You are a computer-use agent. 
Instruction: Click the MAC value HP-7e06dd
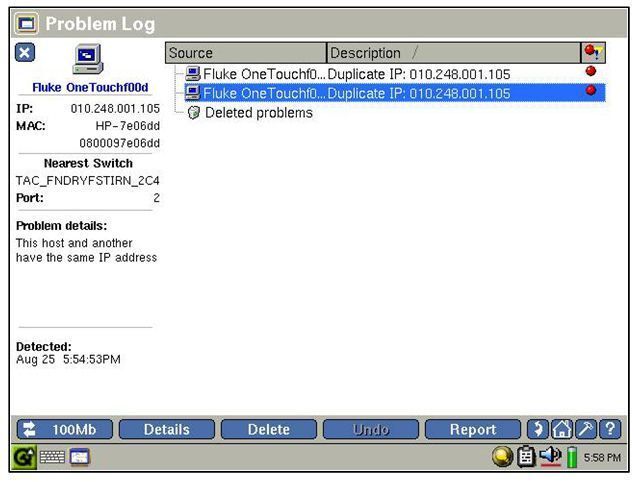pyautogui.click(x=128, y=126)
